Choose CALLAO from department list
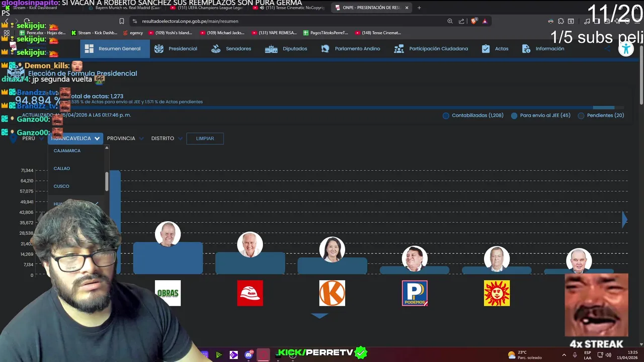 [62, 168]
